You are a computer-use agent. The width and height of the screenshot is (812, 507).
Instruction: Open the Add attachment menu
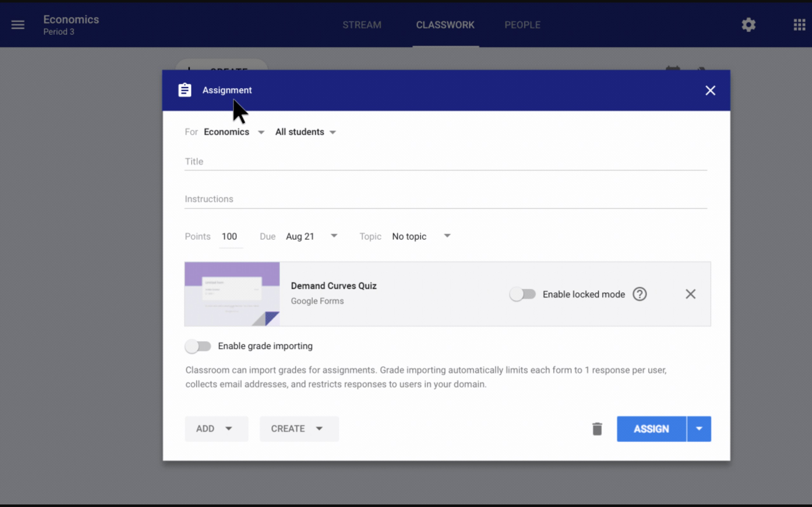216,429
